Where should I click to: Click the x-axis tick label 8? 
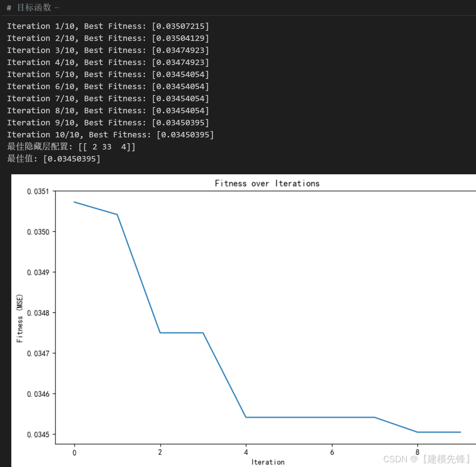click(x=418, y=452)
